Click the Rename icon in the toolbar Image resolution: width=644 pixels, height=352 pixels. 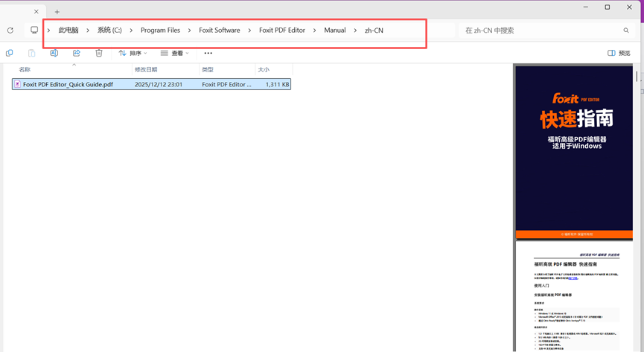tap(54, 54)
